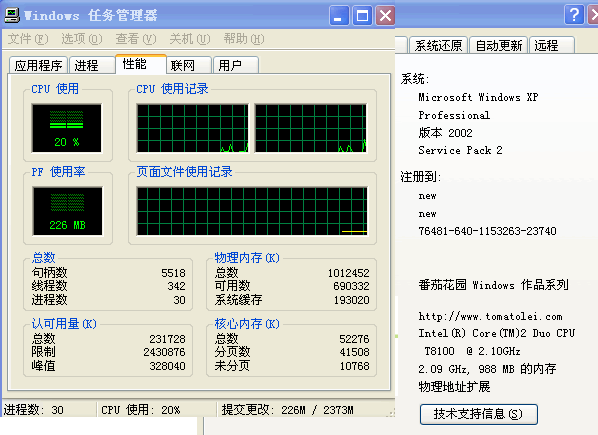Screen dimensions: 598x435
Task: Click the 页面文件使用记录 graph
Action: tap(252, 211)
